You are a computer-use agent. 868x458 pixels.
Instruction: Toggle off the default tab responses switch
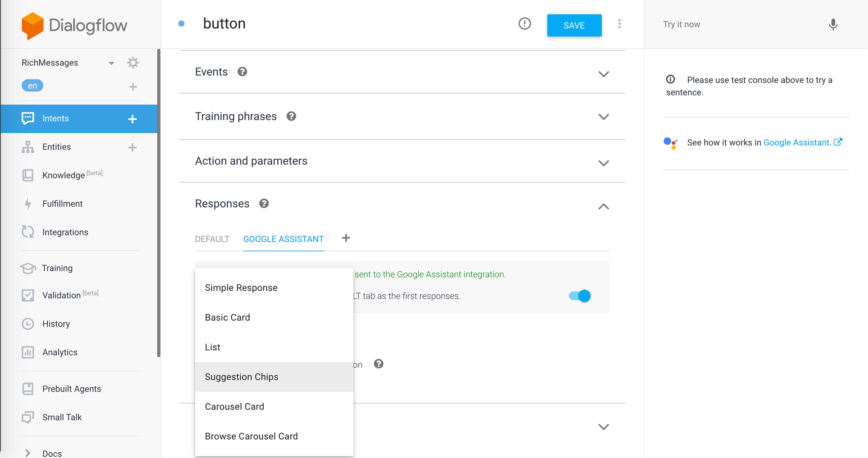[x=580, y=296]
